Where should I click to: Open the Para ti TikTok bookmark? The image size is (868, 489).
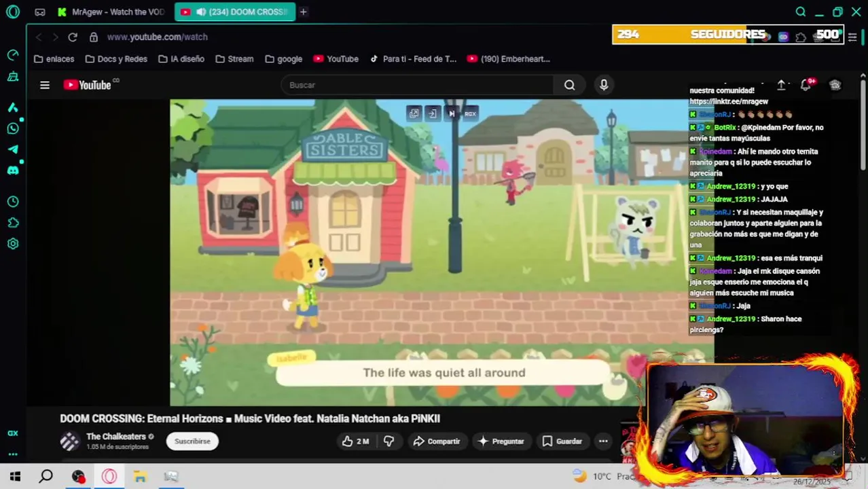tap(413, 59)
